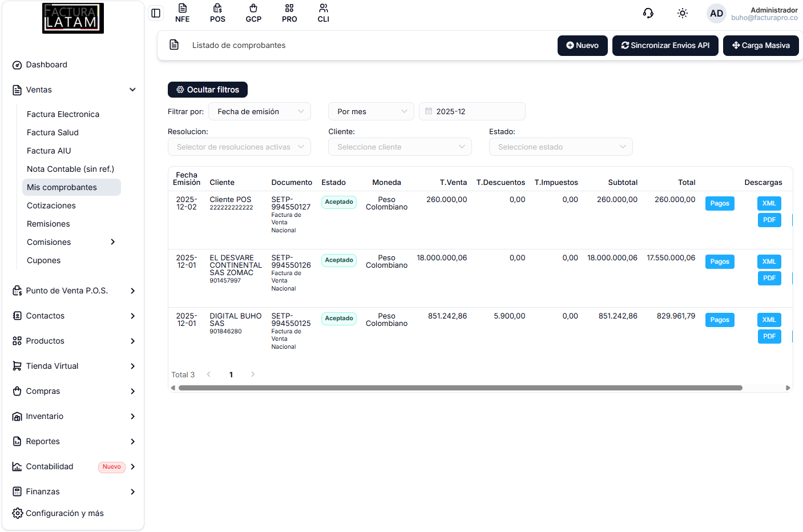
Task: Click Sincronizar Envios API button
Action: click(x=665, y=46)
